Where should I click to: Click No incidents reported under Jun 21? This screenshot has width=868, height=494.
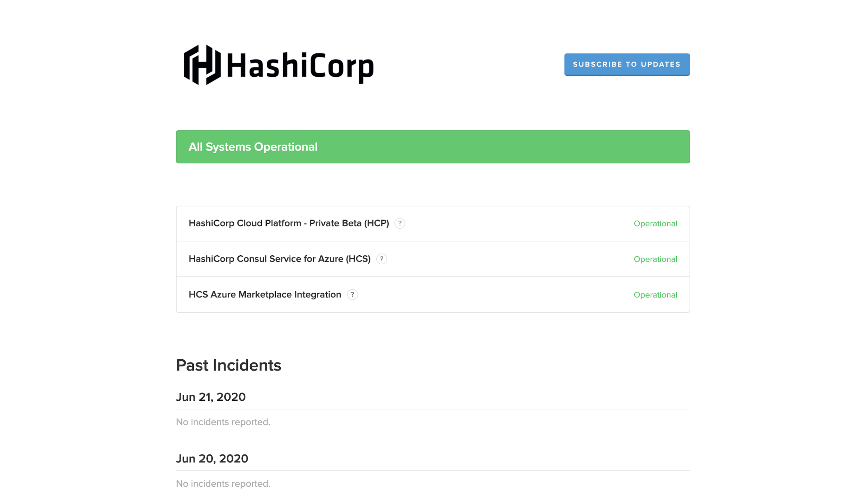coord(223,422)
